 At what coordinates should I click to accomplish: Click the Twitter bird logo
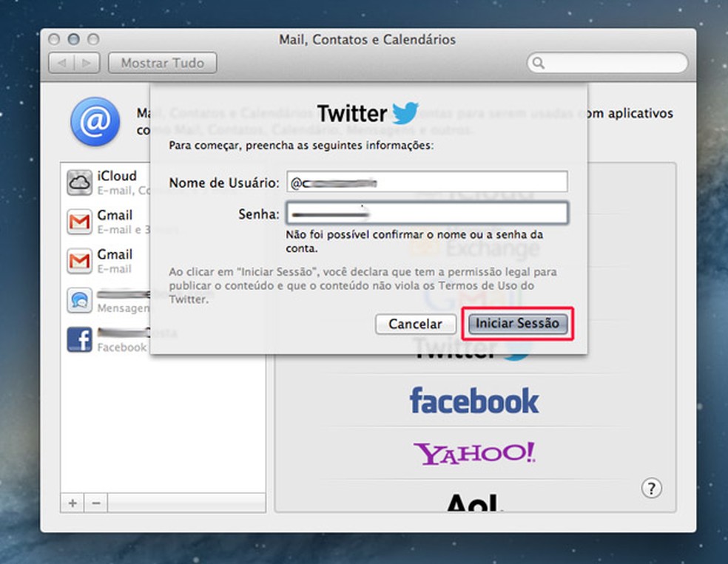(x=406, y=112)
